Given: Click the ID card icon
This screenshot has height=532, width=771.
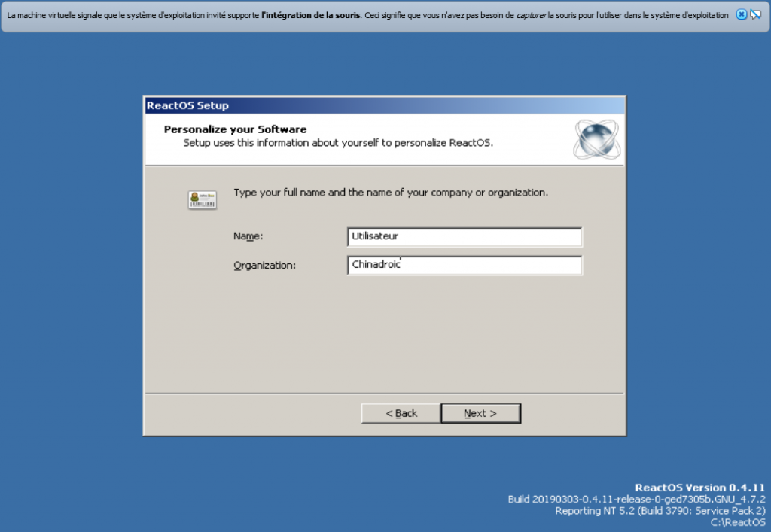Looking at the screenshot, I should 202,199.
